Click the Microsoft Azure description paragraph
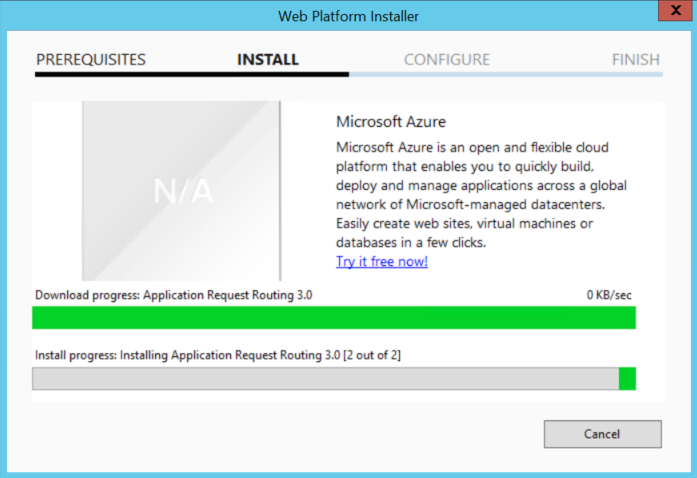This screenshot has width=697, height=478. (x=481, y=195)
